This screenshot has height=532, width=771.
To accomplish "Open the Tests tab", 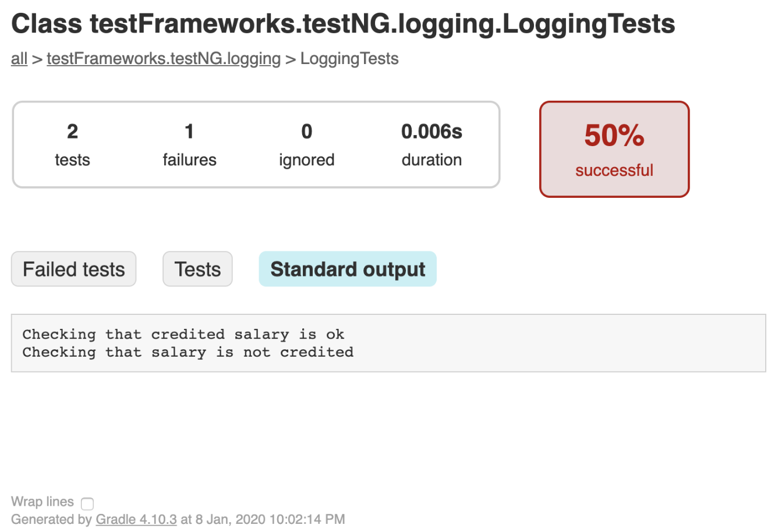I will [197, 269].
